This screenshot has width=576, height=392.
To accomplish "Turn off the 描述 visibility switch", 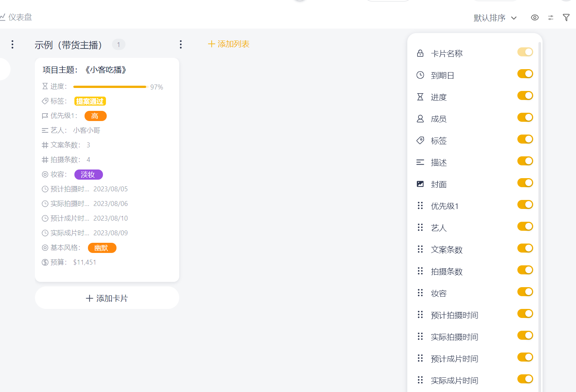I will 525,161.
